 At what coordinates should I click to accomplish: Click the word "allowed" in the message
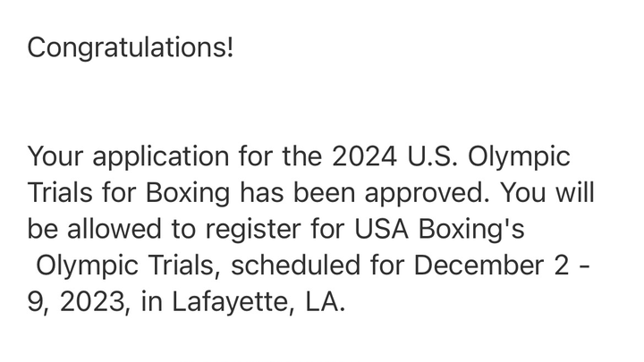(x=114, y=229)
